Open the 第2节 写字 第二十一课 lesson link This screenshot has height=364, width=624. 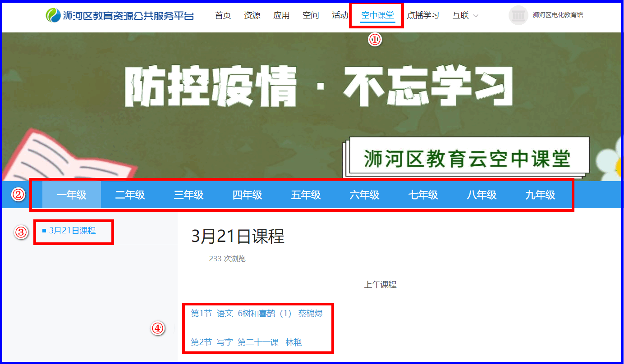coord(247,342)
